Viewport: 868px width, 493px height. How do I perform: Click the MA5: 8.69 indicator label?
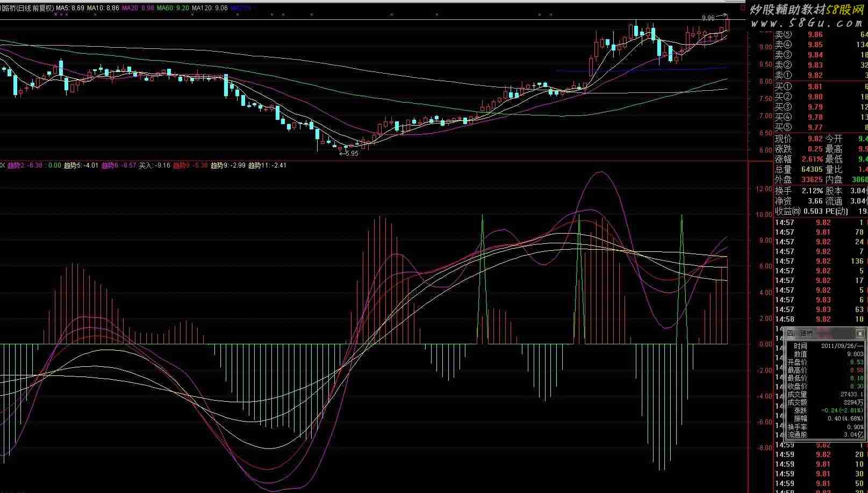[x=70, y=9]
